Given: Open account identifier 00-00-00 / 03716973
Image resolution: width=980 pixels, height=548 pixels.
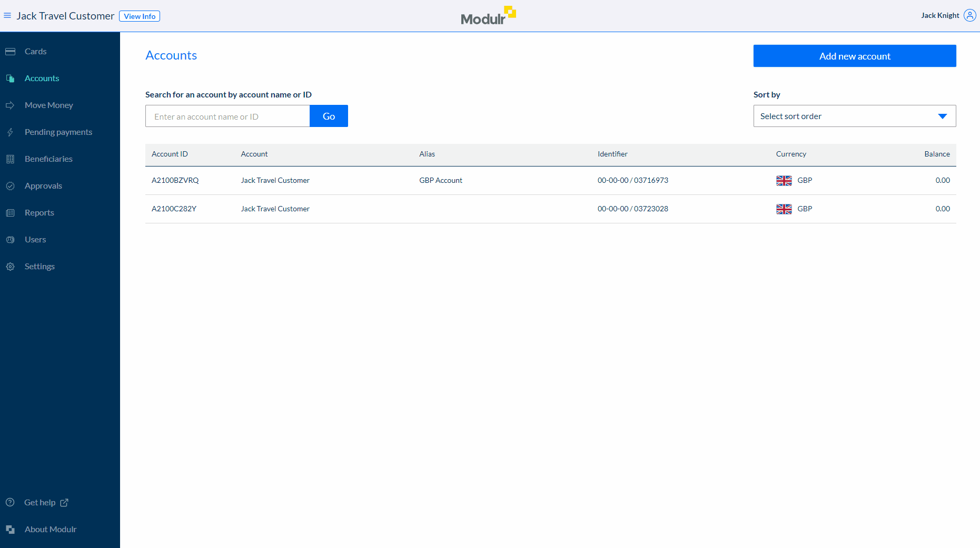Looking at the screenshot, I should tap(632, 181).
